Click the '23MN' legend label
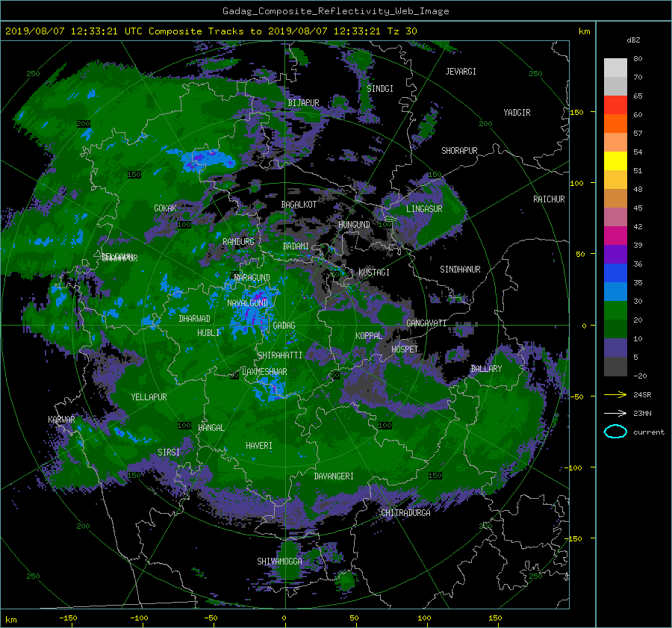This screenshot has height=628, width=672. 642,413
